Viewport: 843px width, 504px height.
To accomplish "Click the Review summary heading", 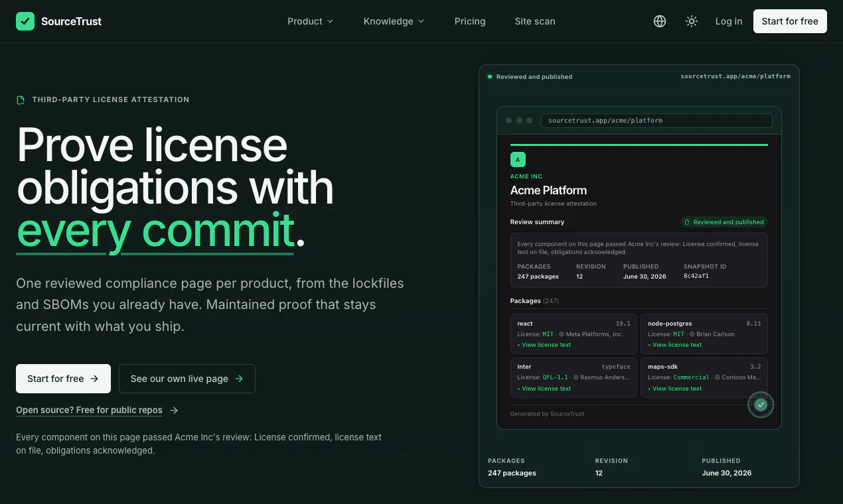I will [537, 222].
